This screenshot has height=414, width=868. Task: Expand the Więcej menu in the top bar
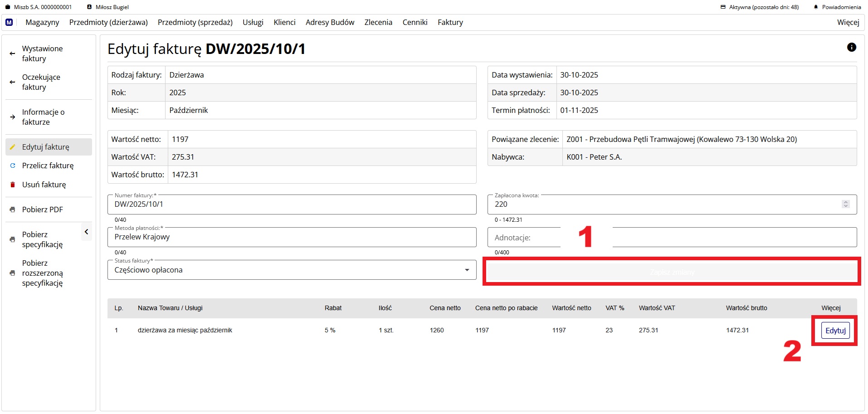click(848, 22)
